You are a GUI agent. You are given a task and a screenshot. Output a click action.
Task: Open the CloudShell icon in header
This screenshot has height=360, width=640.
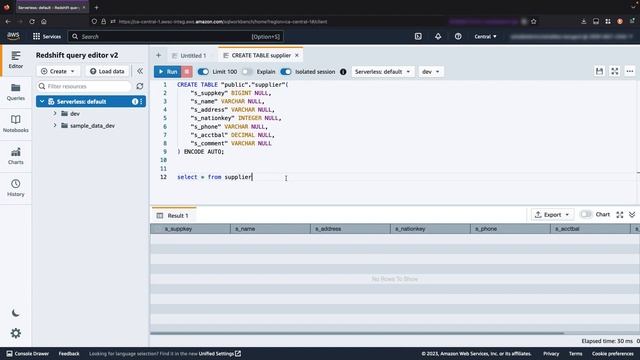(x=418, y=36)
